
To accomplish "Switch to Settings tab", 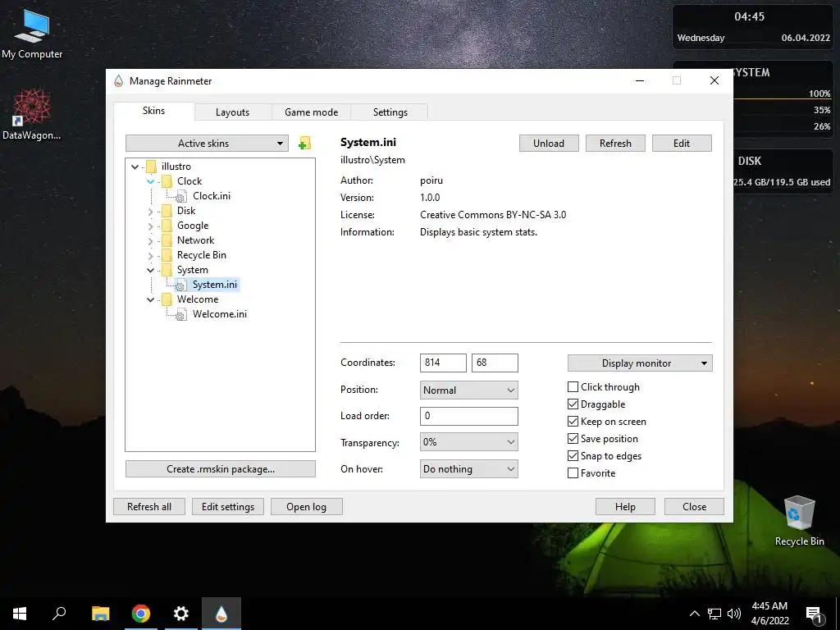I will tap(390, 112).
